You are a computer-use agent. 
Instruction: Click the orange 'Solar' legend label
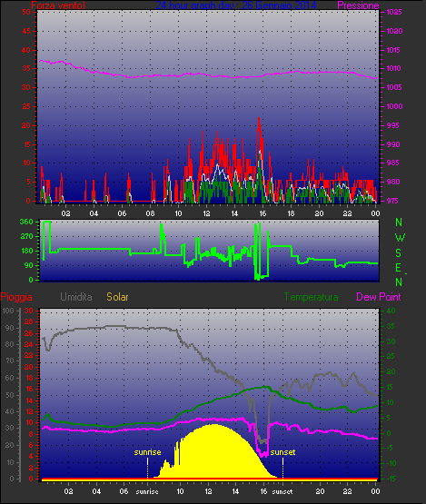(117, 297)
